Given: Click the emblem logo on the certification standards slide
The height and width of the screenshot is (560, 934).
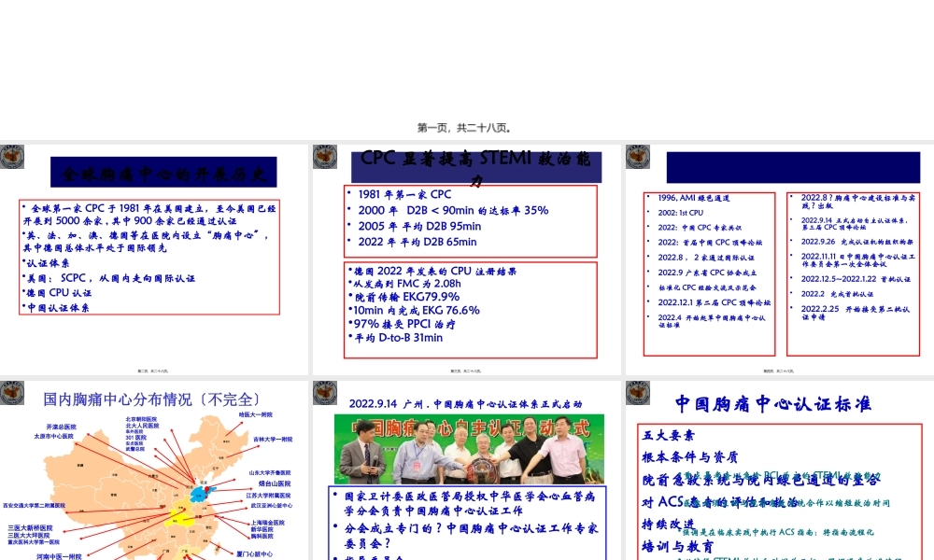Looking at the screenshot, I should tap(638, 394).
